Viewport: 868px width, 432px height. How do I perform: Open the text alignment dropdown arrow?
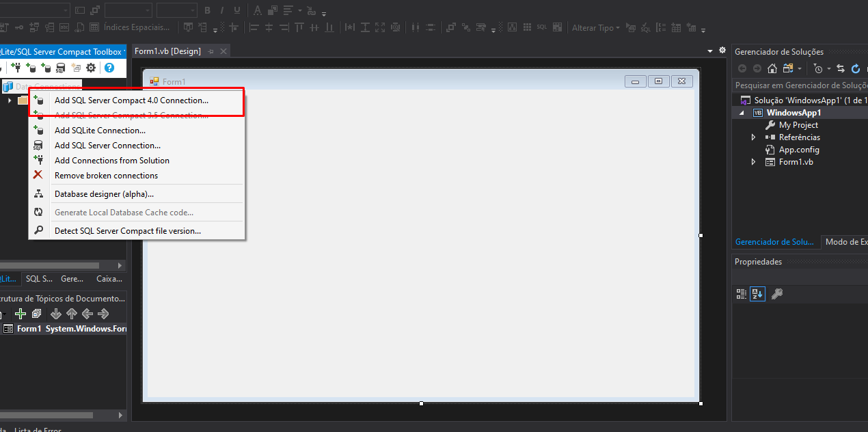click(x=299, y=10)
